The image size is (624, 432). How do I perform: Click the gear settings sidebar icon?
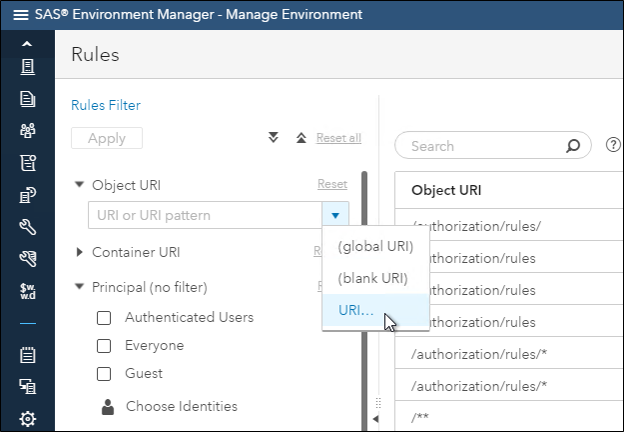pyautogui.click(x=28, y=418)
